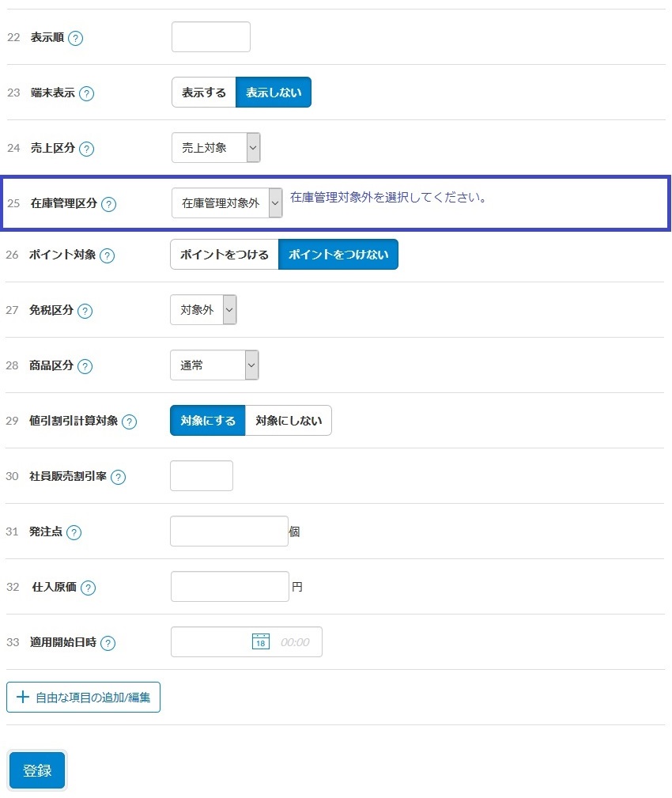Select 対象にしない for discount calculation

tap(289, 421)
